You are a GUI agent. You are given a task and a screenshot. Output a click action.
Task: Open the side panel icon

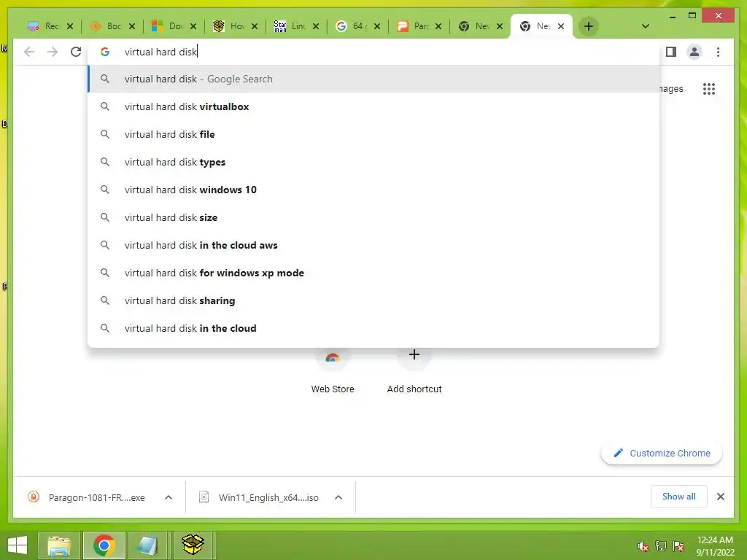671,52
